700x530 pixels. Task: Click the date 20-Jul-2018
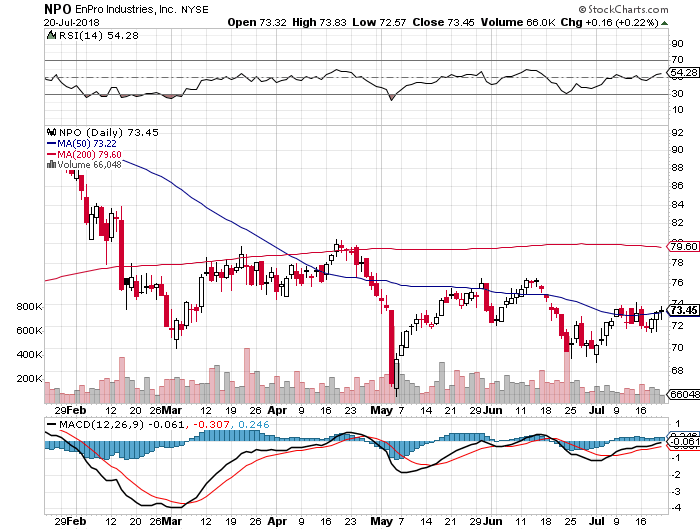pos(71,22)
